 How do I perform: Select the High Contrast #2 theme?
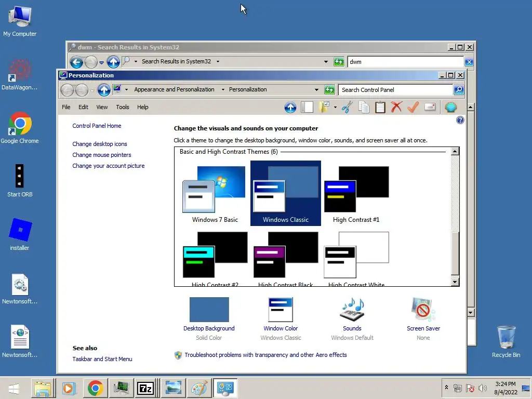click(x=215, y=259)
